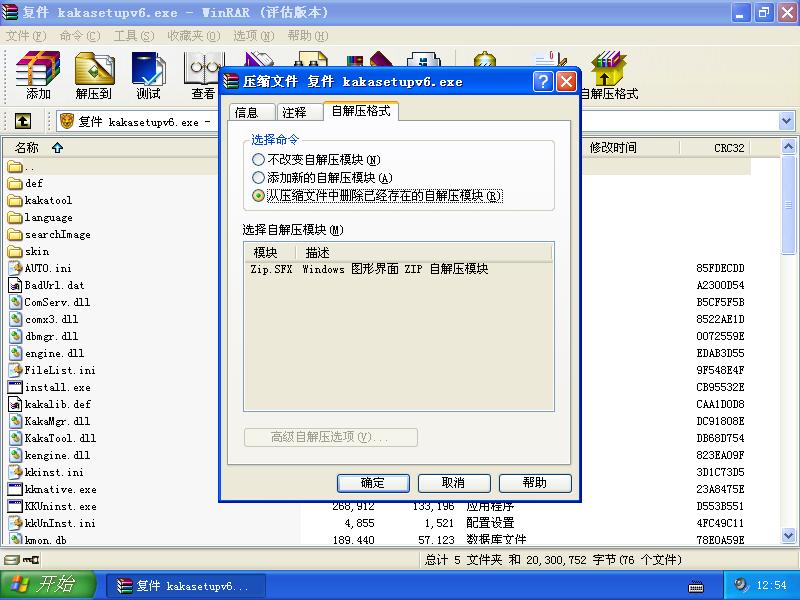Sort by Modified time (修改时间) column header
Screen dimensions: 800x600
tap(631, 147)
